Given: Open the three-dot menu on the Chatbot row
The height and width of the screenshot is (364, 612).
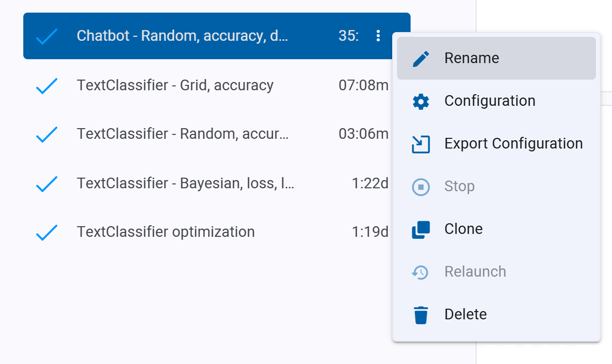Looking at the screenshot, I should (378, 35).
